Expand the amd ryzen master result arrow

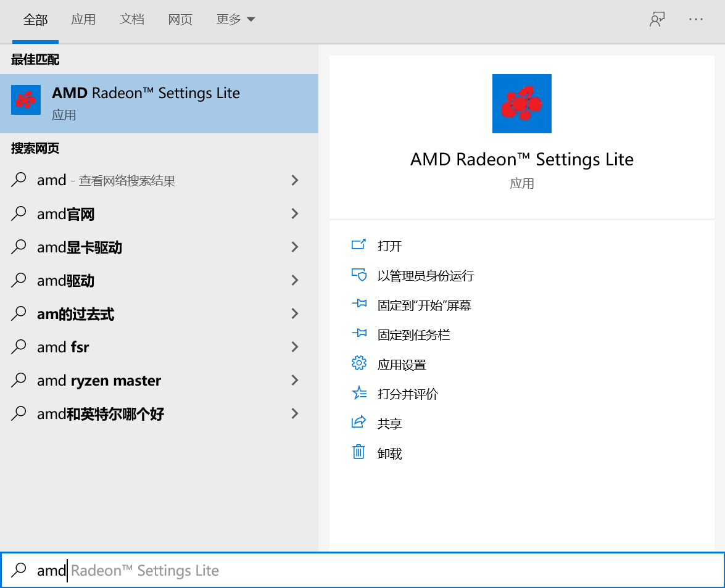pyautogui.click(x=294, y=380)
